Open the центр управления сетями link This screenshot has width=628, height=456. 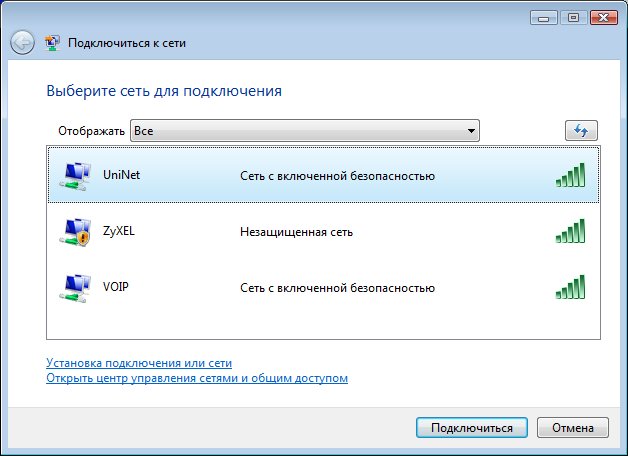click(x=196, y=379)
